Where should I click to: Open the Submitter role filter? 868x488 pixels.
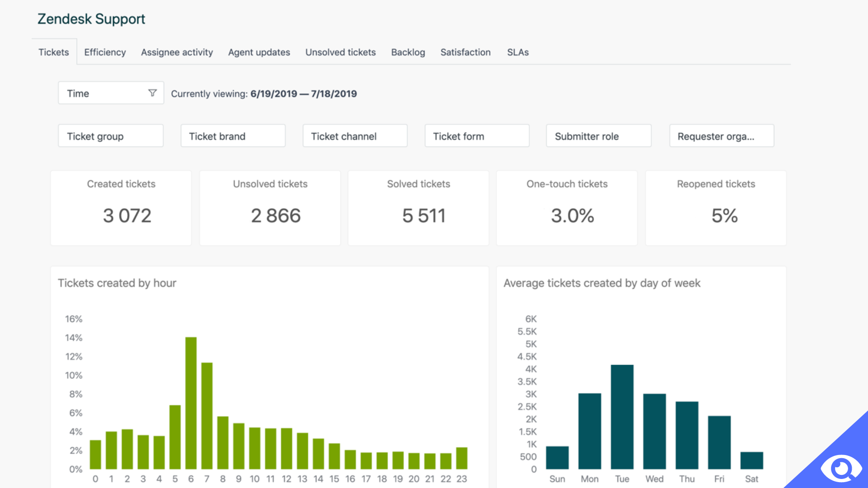(599, 136)
